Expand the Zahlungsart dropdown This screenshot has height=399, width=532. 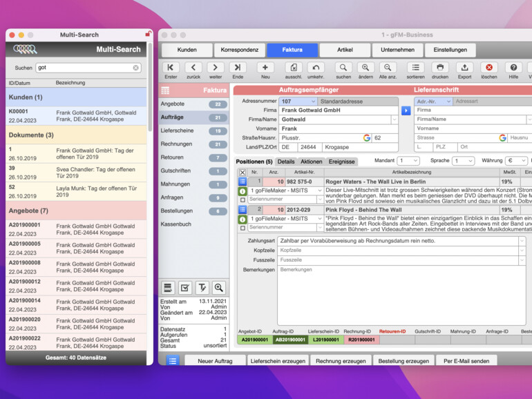[x=521, y=241]
